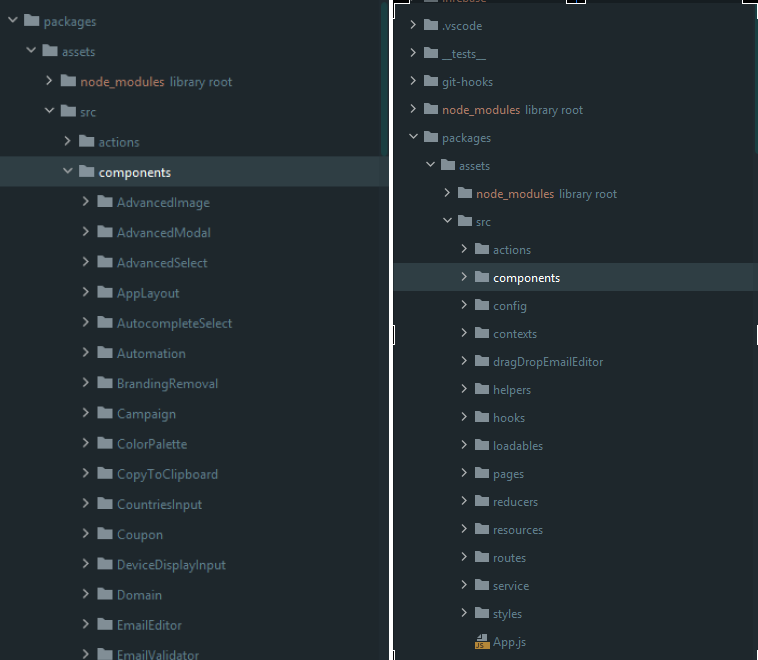Click the folder icon beside AdvancedImage
758x660 pixels.
pos(105,202)
